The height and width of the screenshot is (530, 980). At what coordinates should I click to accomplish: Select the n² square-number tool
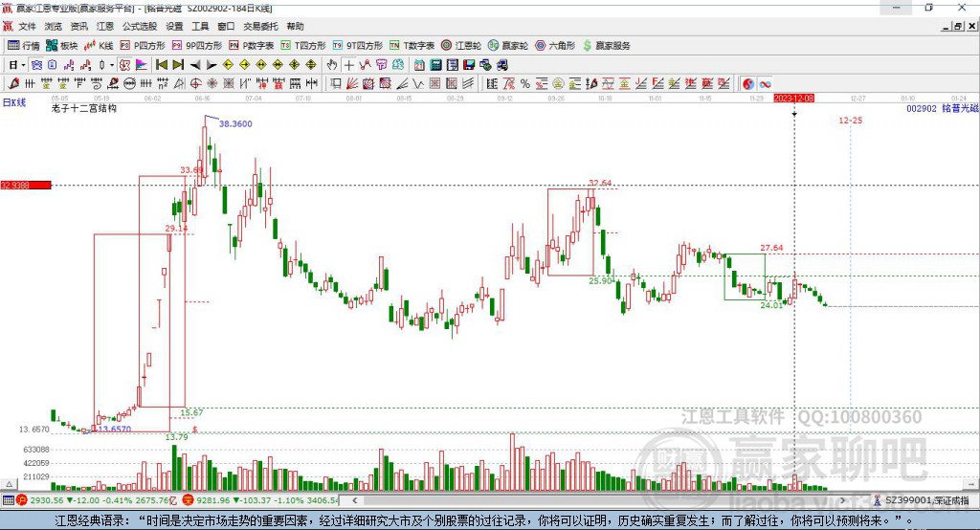[x=163, y=84]
